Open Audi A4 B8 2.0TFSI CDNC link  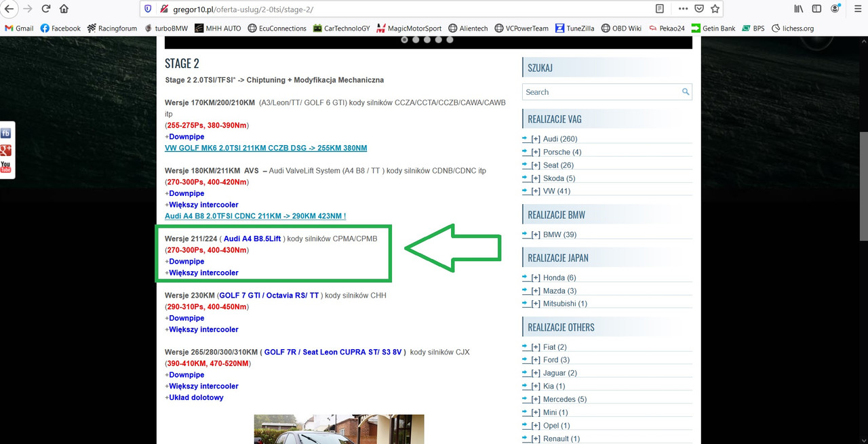[255, 216]
